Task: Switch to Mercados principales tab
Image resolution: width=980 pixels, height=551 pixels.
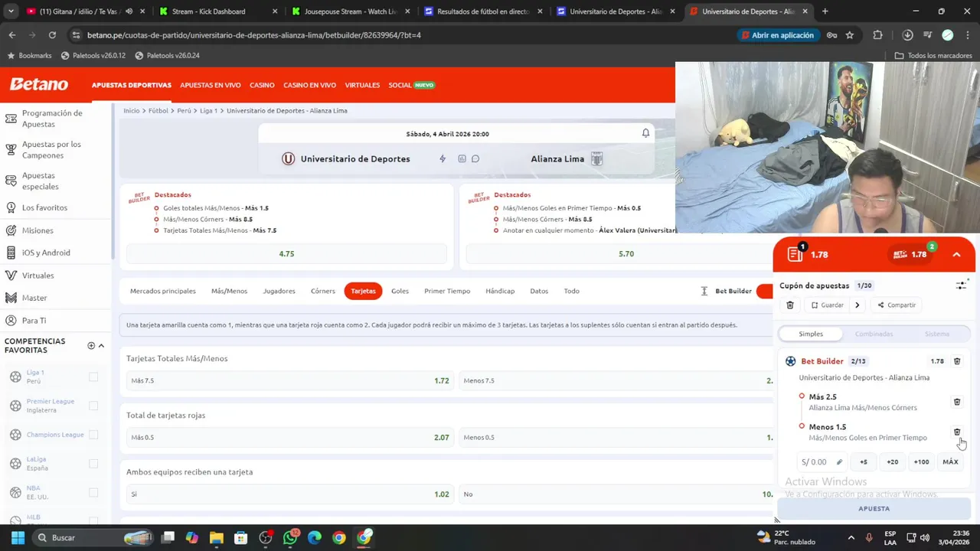Action: pos(163,291)
